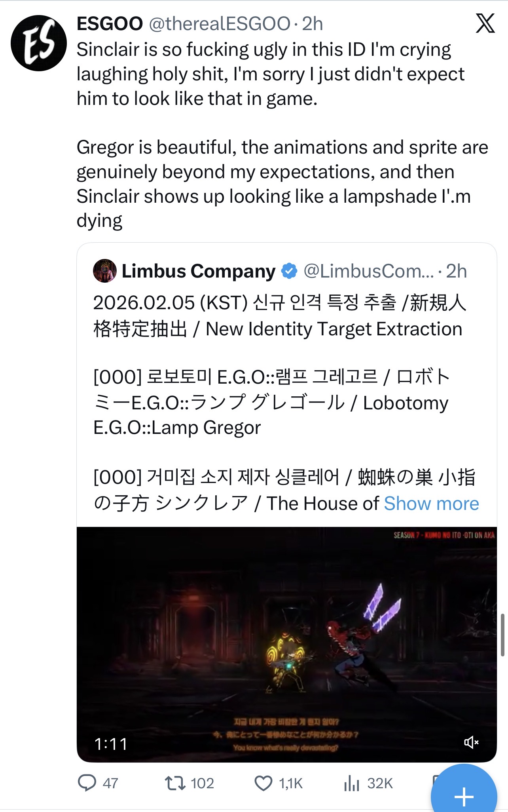Open the @therealESGOO handle link
Image resolution: width=508 pixels, height=812 pixels.
coord(220,24)
